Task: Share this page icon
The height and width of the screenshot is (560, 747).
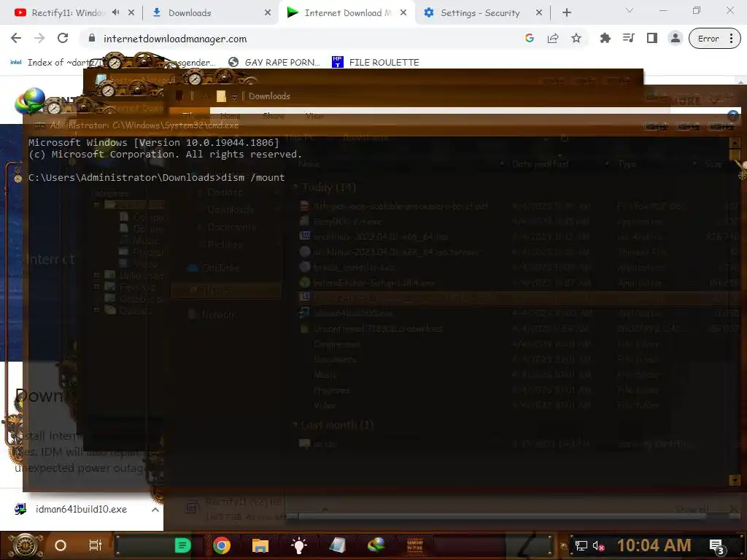Action: point(553,39)
